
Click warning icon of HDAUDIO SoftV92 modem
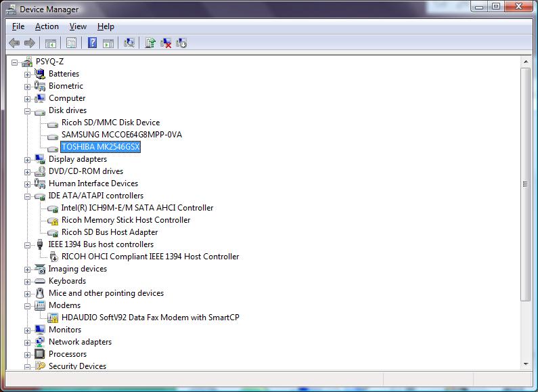53,318
